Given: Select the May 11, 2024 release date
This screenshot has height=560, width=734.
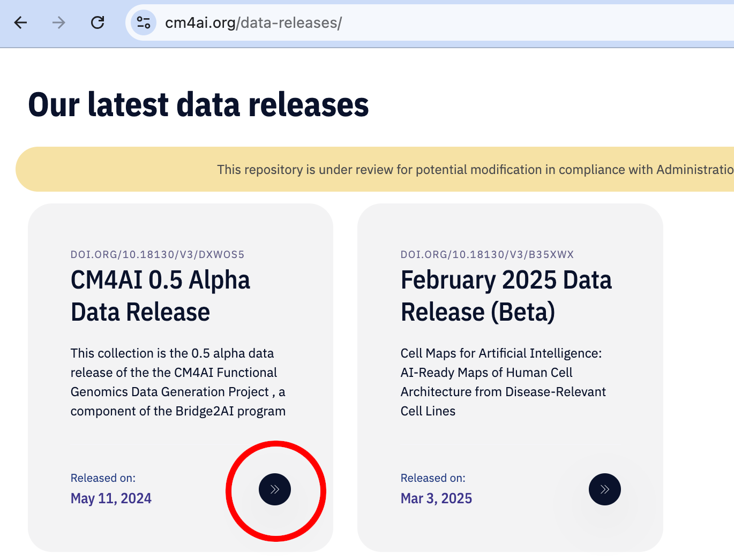Looking at the screenshot, I should click(x=111, y=498).
